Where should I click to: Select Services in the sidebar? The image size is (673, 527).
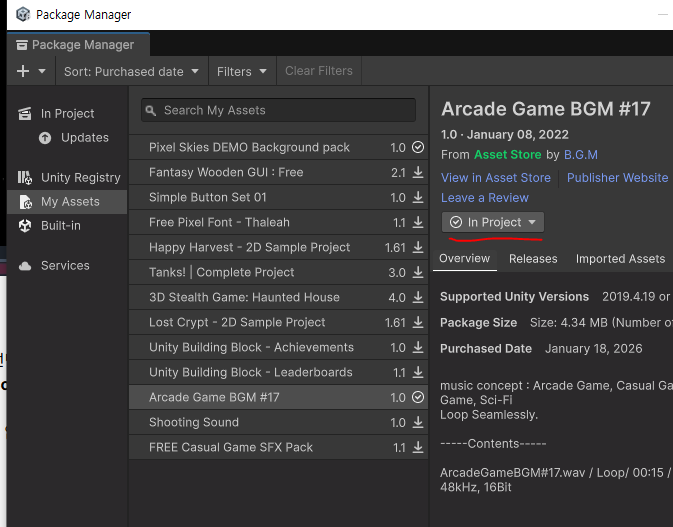pyautogui.click(x=67, y=266)
